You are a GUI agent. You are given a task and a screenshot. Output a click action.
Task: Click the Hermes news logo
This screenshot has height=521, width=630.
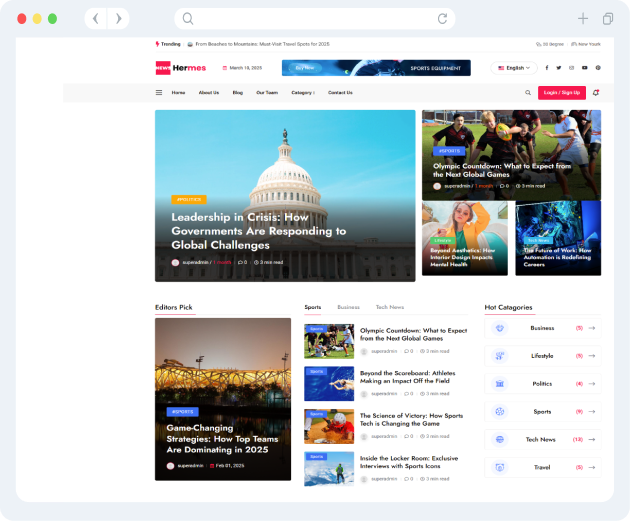click(181, 68)
